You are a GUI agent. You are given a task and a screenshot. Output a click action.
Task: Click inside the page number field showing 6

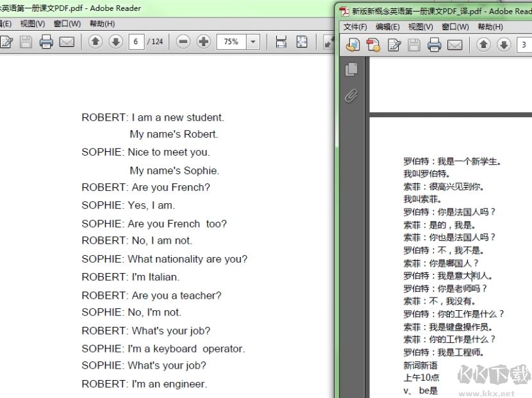(137, 43)
